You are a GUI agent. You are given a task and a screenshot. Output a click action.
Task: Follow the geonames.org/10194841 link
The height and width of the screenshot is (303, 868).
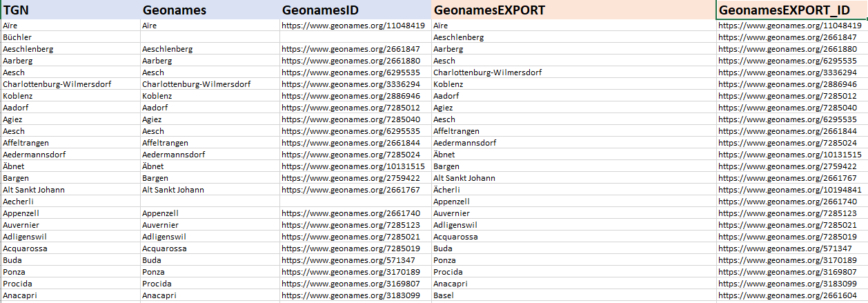click(789, 190)
